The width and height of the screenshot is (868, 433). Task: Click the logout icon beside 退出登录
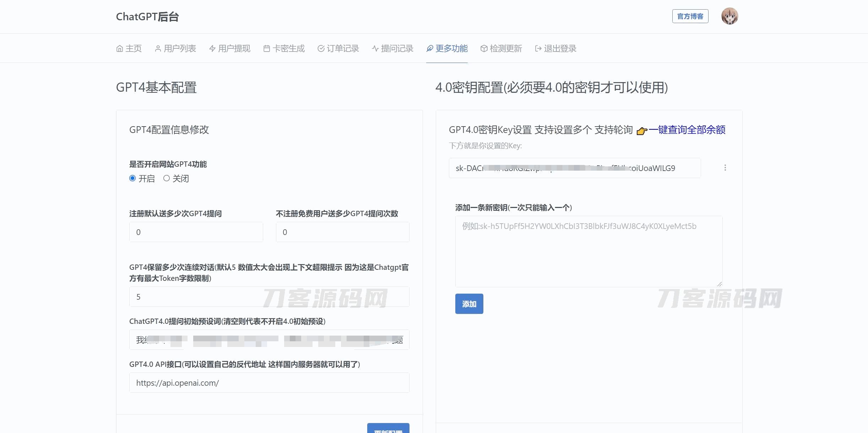click(x=538, y=49)
